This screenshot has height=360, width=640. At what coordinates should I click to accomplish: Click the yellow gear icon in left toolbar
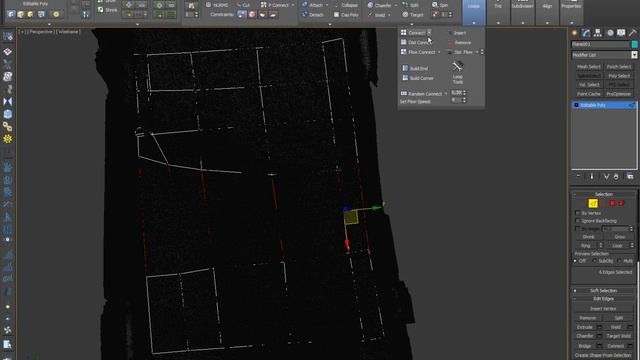click(7, 139)
